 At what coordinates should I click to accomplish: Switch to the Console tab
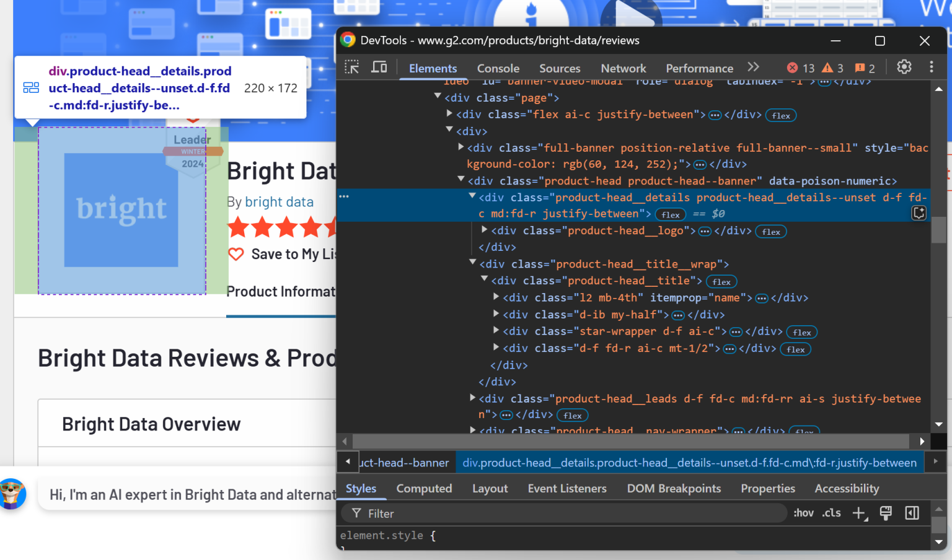pos(498,68)
